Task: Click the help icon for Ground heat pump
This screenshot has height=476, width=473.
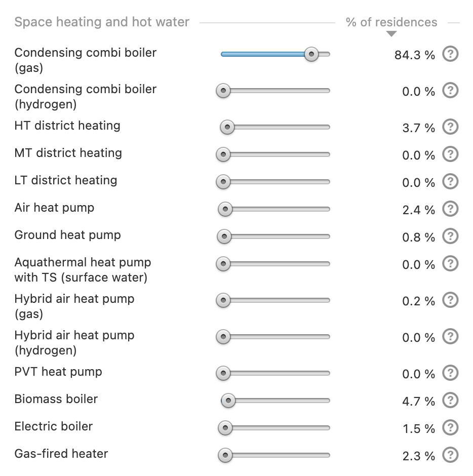Action: click(450, 236)
